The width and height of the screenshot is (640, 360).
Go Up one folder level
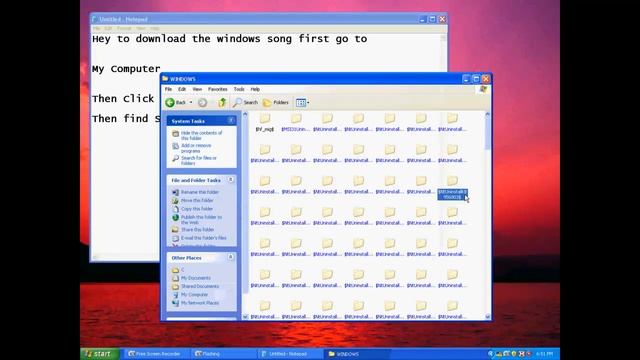(222, 102)
